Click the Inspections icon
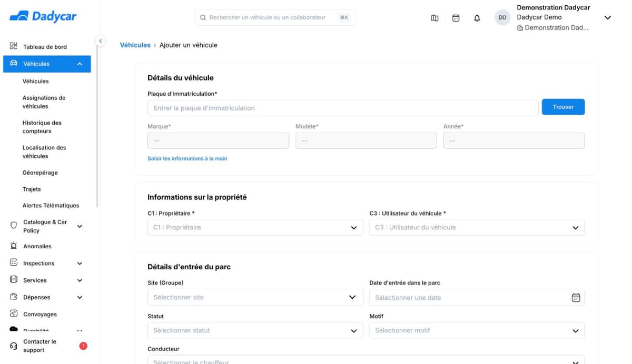Screen dimensions: 632x364 click(x=14, y=263)
